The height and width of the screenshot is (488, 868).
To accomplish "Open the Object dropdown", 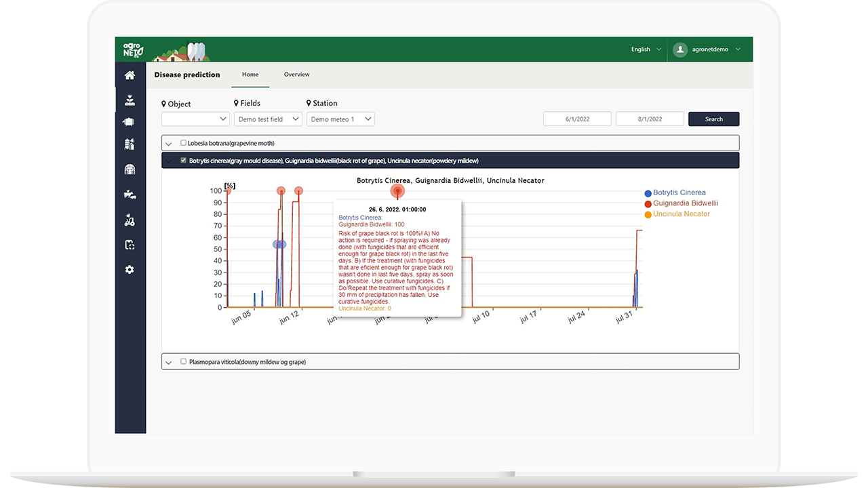I will [x=195, y=119].
